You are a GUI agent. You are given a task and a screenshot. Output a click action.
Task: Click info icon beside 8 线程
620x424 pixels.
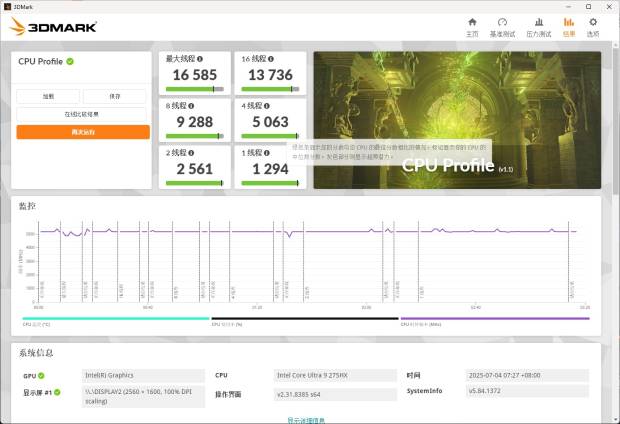click(x=191, y=106)
